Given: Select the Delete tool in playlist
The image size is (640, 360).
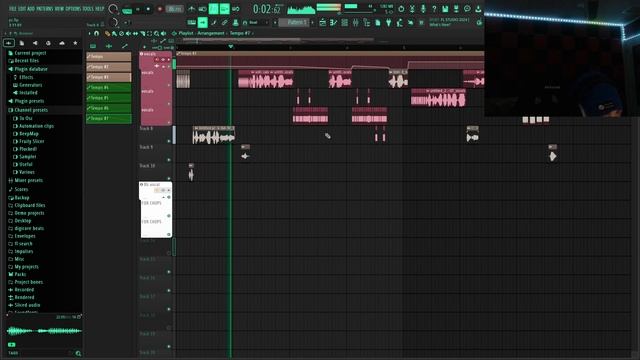Looking at the screenshot, I should click(x=121, y=33).
